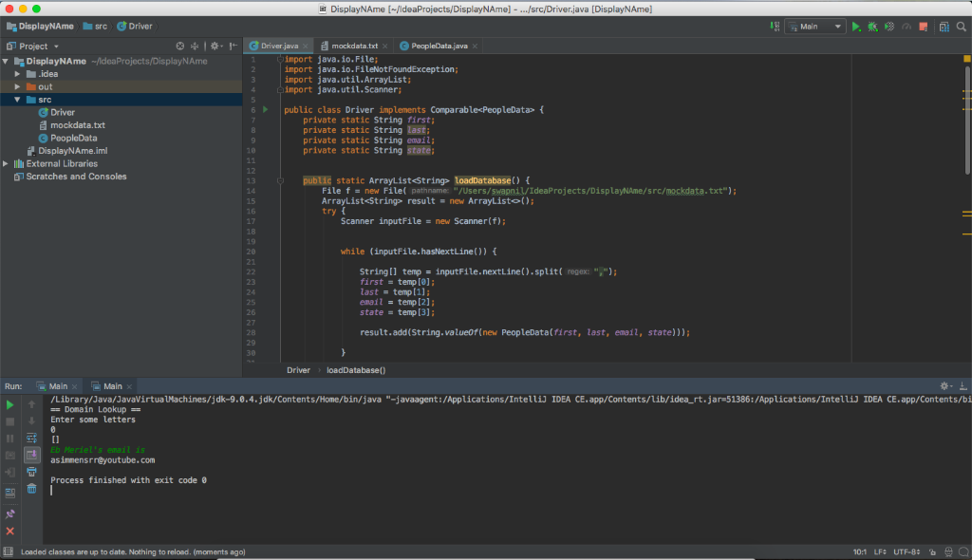972x560 pixels.
Task: Collapse the src folder in tree
Action: click(17, 100)
